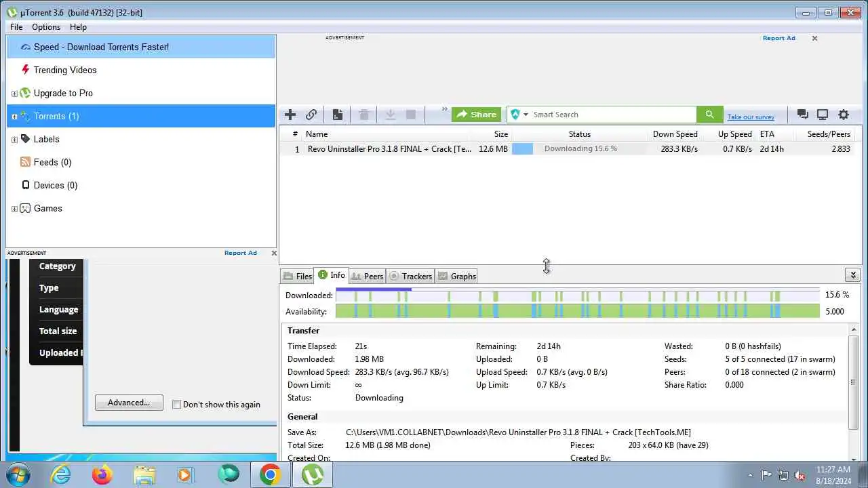868x488 pixels.
Task: Expand the Labels tree node
Action: coord(14,140)
